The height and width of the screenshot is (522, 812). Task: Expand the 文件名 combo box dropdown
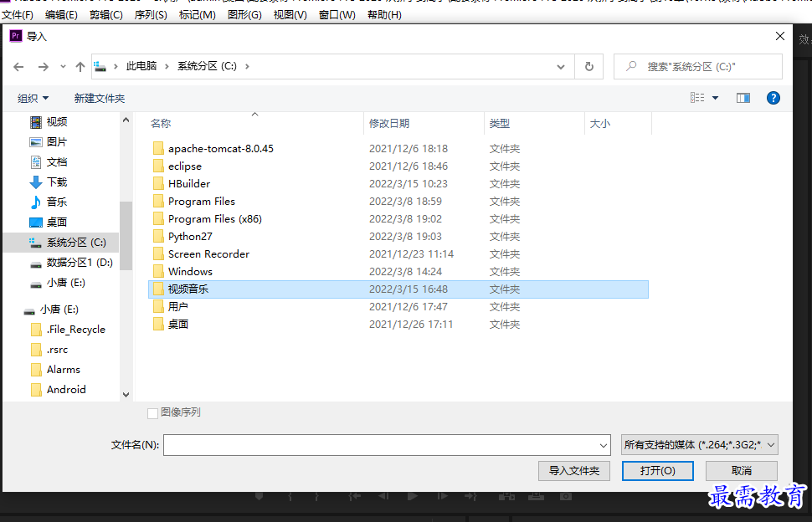coord(604,445)
